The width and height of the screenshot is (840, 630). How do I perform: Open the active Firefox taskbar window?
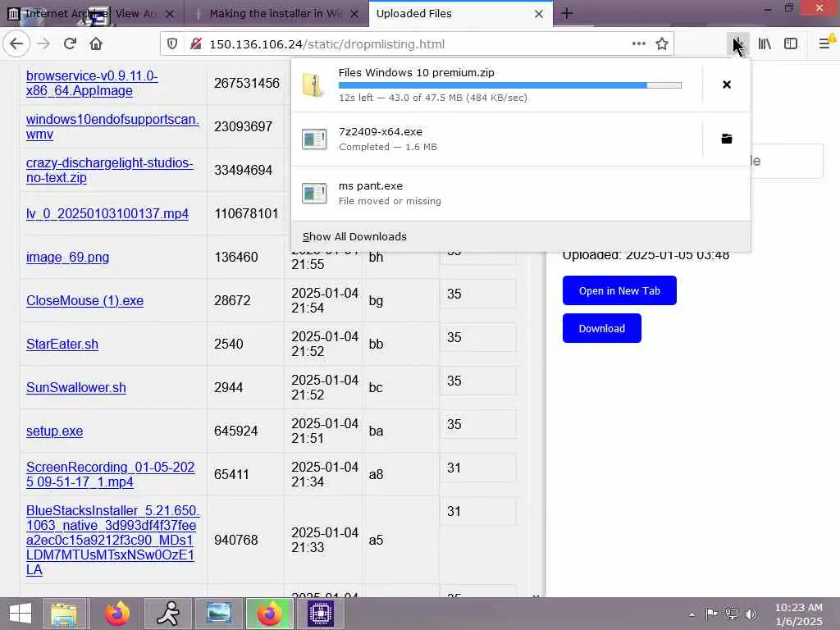269,614
